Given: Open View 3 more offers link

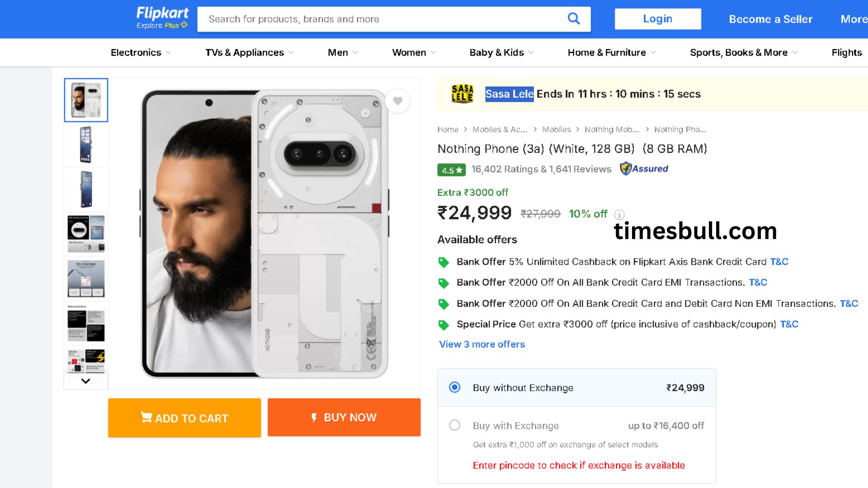Looking at the screenshot, I should pos(482,344).
